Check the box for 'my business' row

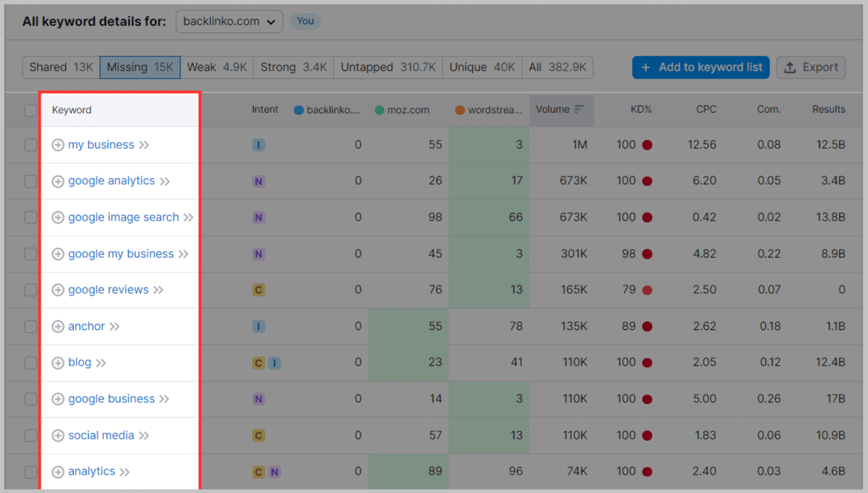(31, 145)
